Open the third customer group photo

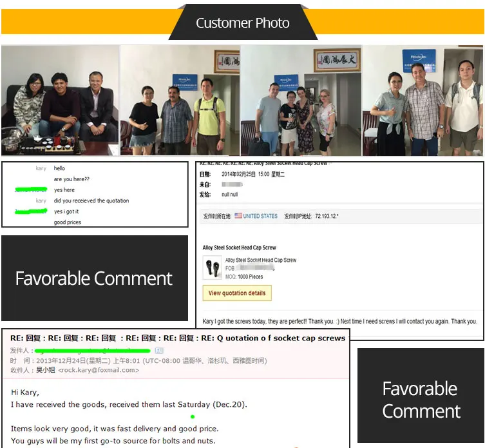pyautogui.click(x=301, y=101)
